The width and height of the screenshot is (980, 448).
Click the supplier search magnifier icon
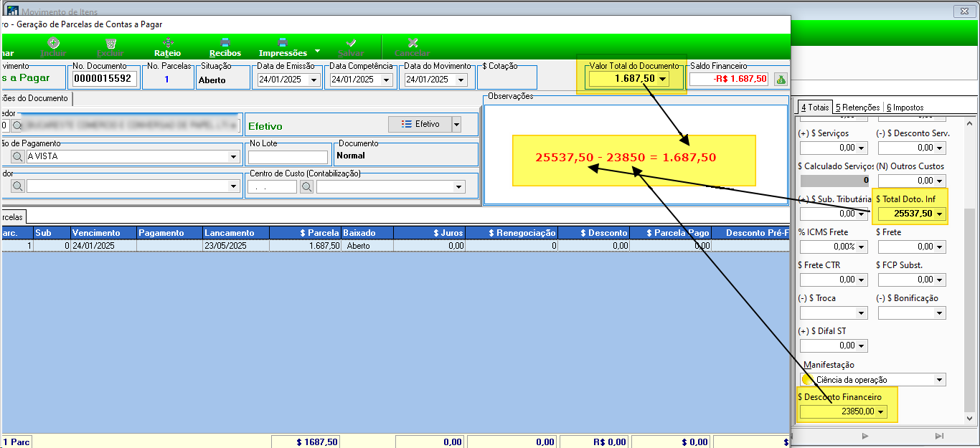[x=17, y=125]
